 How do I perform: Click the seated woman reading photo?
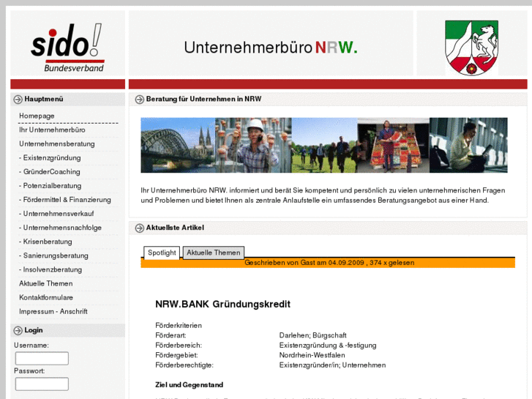[x=468, y=145]
